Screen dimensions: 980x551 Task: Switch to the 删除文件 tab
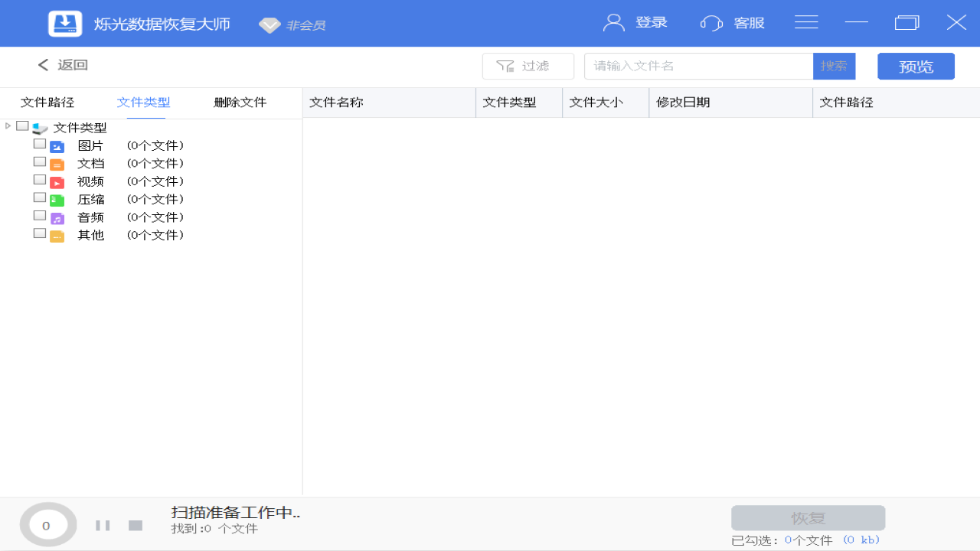click(x=240, y=101)
